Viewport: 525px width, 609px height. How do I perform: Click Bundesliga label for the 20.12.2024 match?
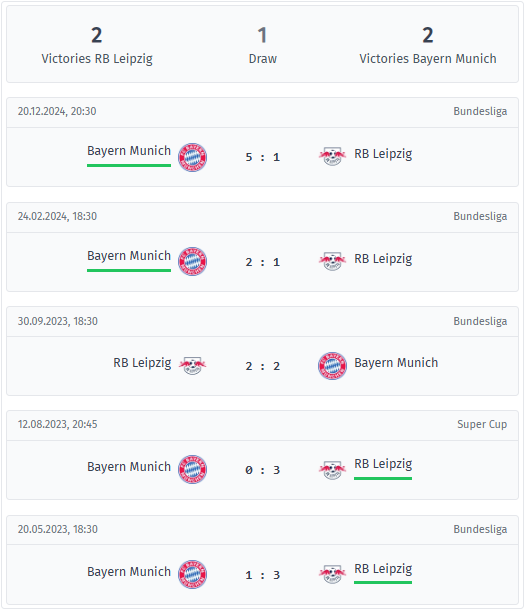point(480,111)
